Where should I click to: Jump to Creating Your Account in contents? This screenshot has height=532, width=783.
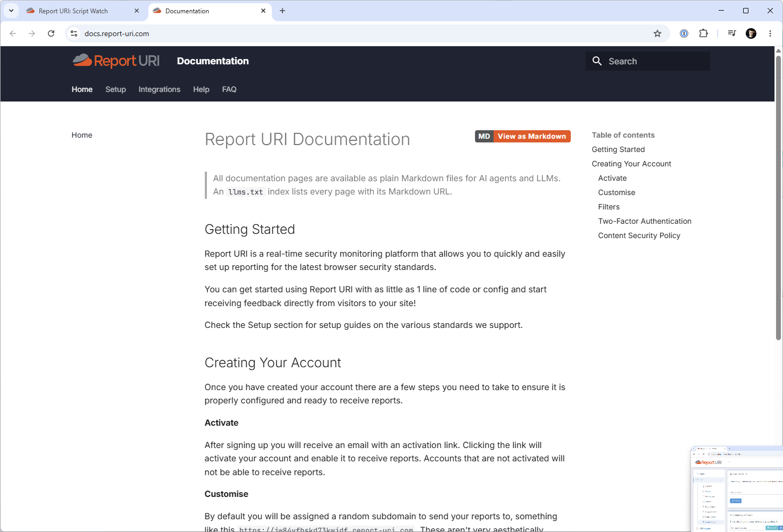point(631,164)
